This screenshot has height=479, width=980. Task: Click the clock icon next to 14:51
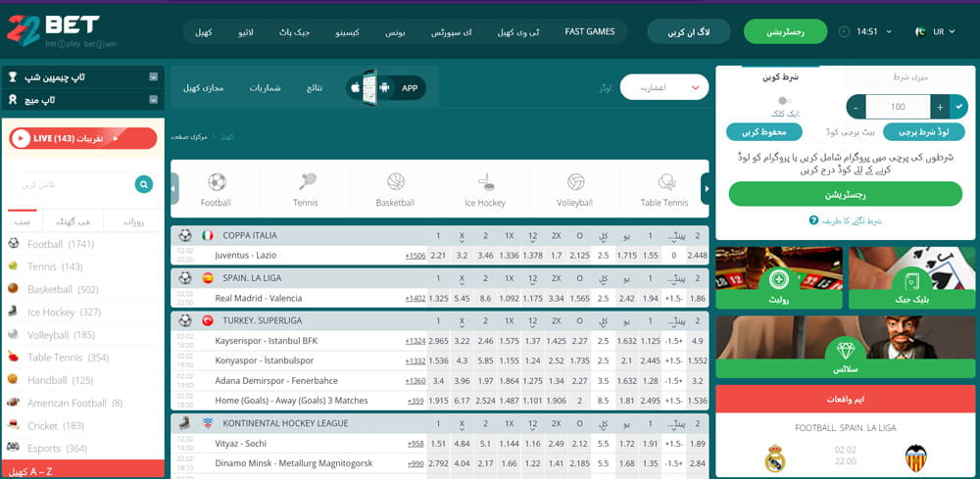845,31
